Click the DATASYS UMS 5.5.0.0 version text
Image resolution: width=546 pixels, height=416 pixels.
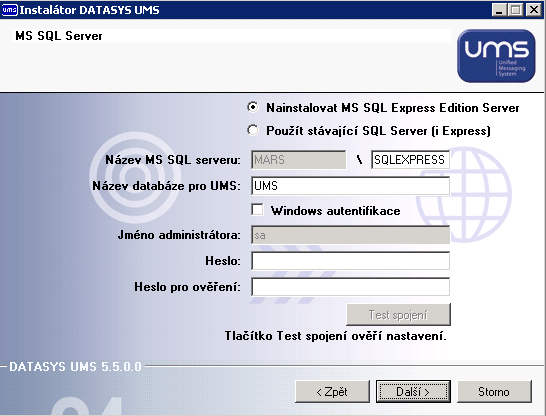tap(75, 367)
